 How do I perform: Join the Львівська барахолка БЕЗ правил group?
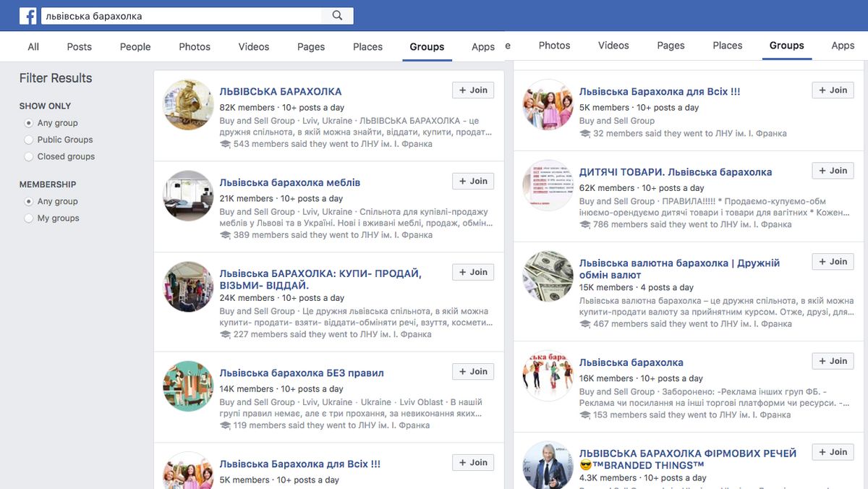pyautogui.click(x=473, y=372)
